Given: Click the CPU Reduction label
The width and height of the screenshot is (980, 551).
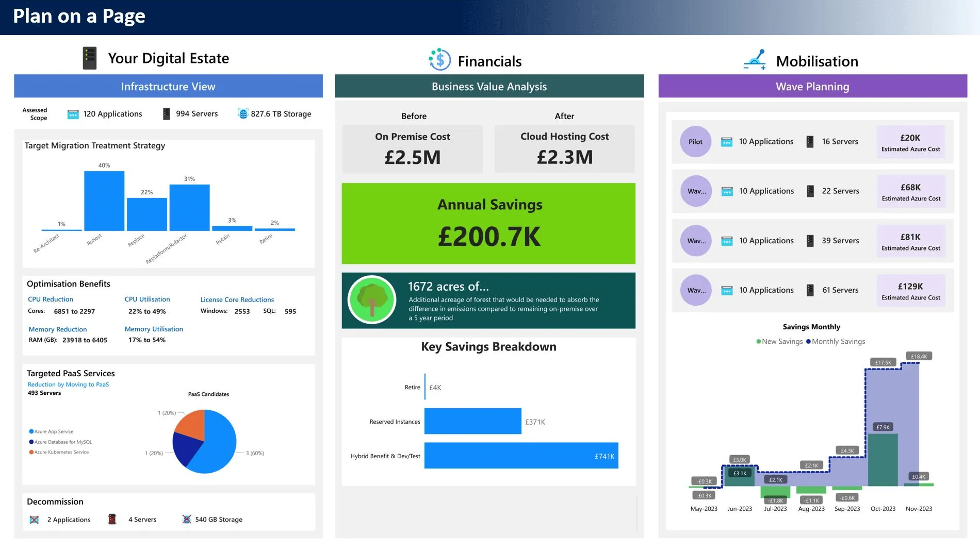Looking at the screenshot, I should (x=51, y=299).
